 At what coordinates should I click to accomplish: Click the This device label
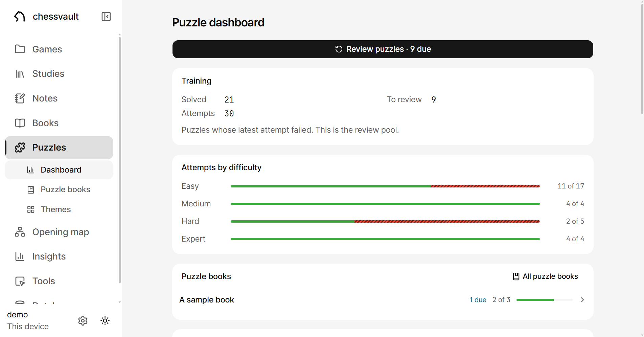point(28,327)
